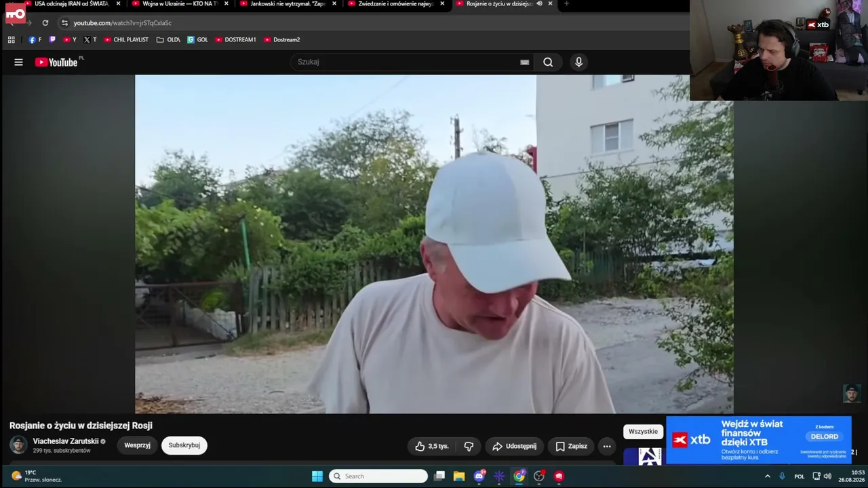Click the YouTube search magnifier button
The image size is (868, 488).
coord(548,62)
